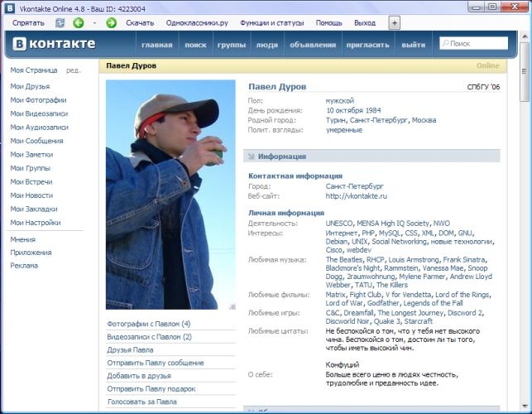Click the Выход toolbar item

point(365,23)
